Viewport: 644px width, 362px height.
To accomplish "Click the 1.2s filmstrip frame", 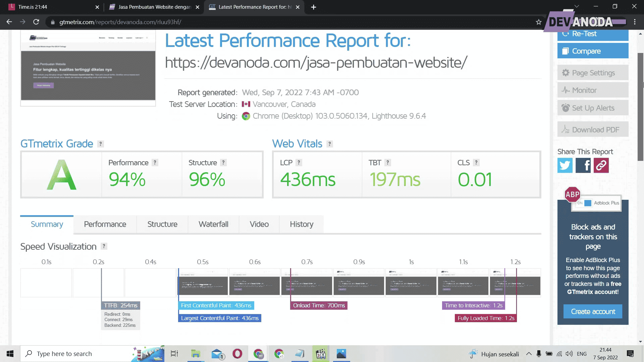I will 515,283.
